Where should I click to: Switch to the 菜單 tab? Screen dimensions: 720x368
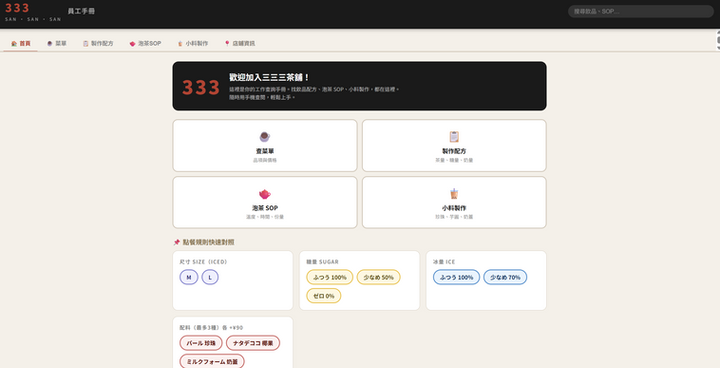(x=57, y=43)
